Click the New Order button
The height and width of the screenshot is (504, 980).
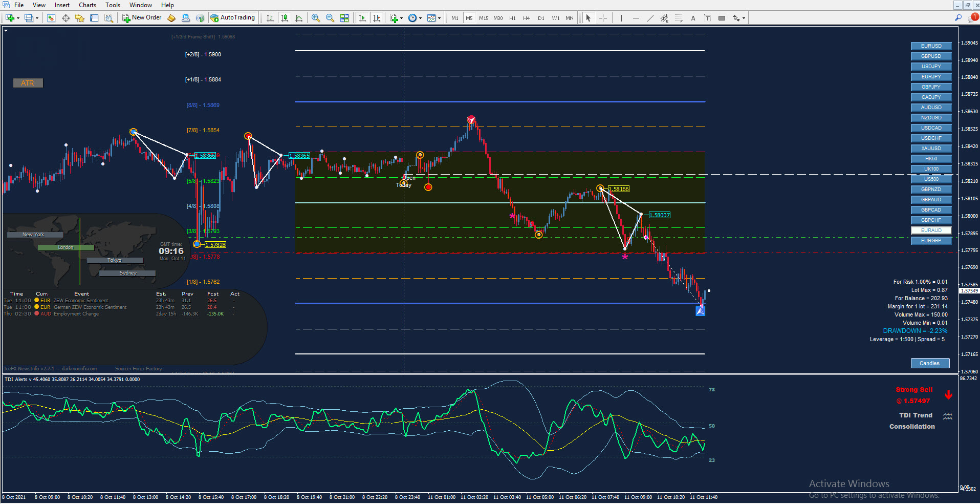(x=142, y=18)
